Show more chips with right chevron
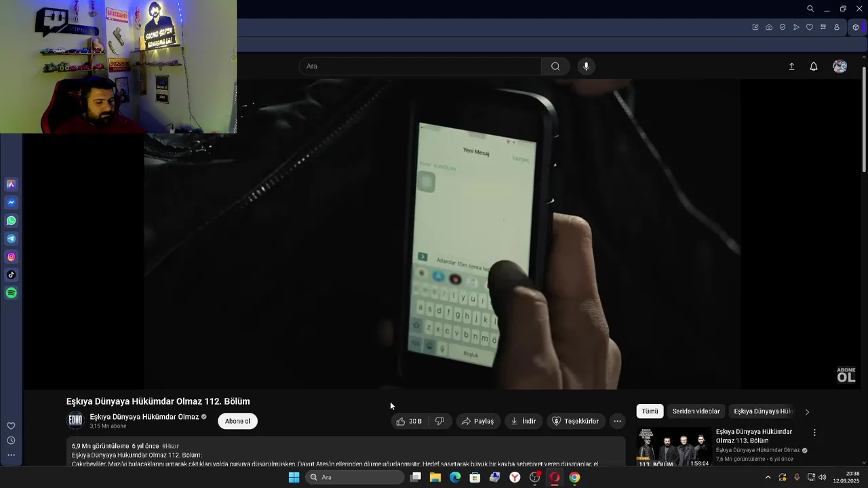Viewport: 868px width, 488px height. point(807,411)
